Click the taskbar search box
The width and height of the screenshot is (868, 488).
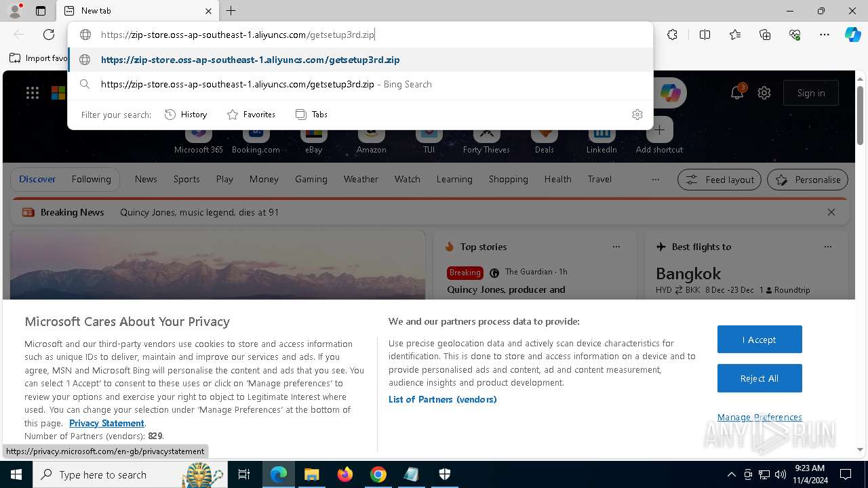[130, 474]
